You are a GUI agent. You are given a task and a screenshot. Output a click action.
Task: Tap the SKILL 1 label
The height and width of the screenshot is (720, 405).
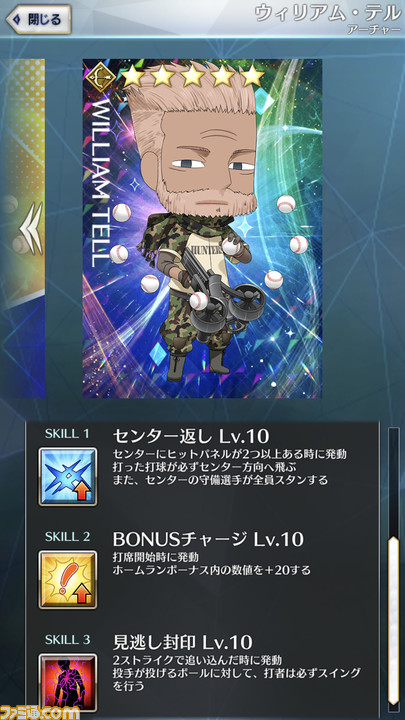tap(68, 433)
